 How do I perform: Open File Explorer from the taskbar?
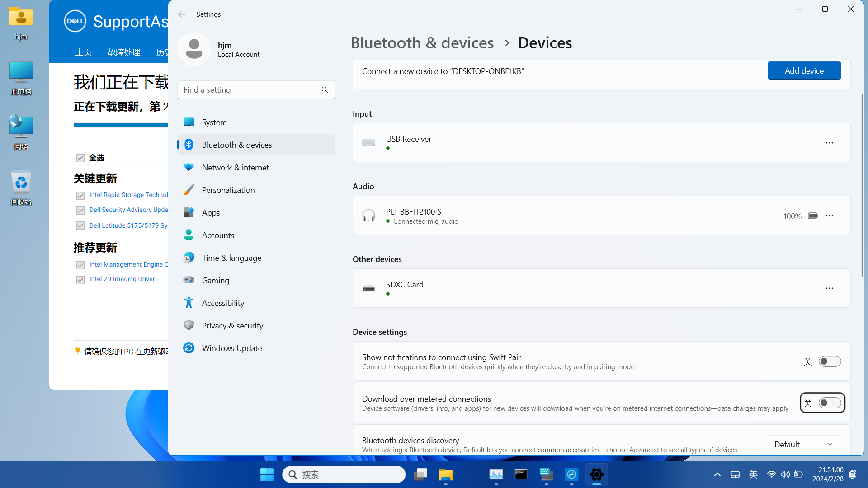coord(445,474)
